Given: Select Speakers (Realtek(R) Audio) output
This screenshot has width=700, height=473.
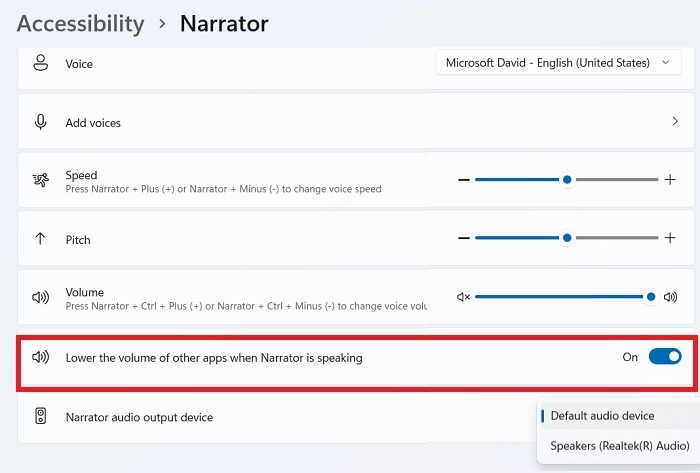Looking at the screenshot, I should (x=619, y=445).
